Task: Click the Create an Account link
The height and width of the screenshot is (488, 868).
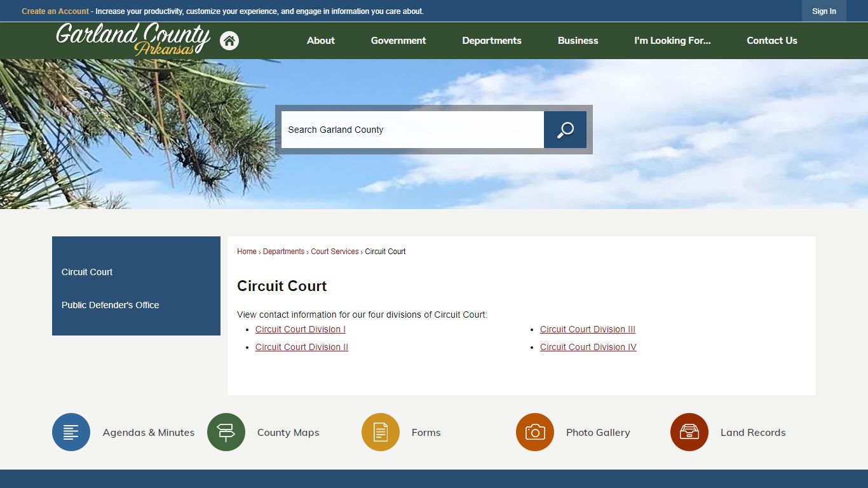Action: click(x=55, y=11)
